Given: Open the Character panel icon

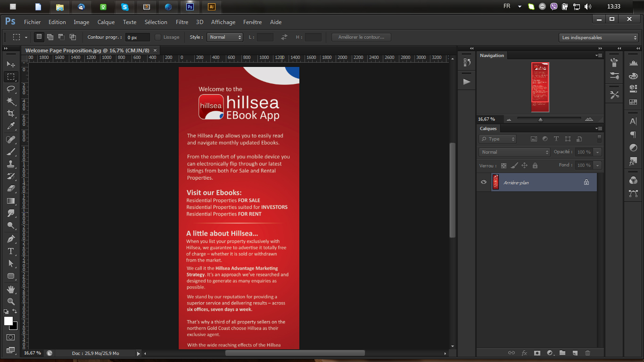Looking at the screenshot, I should point(633,121).
